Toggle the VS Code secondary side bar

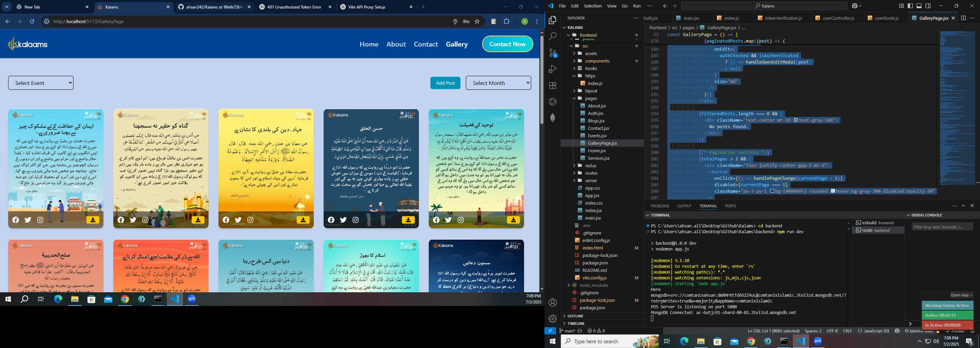[x=928, y=6]
